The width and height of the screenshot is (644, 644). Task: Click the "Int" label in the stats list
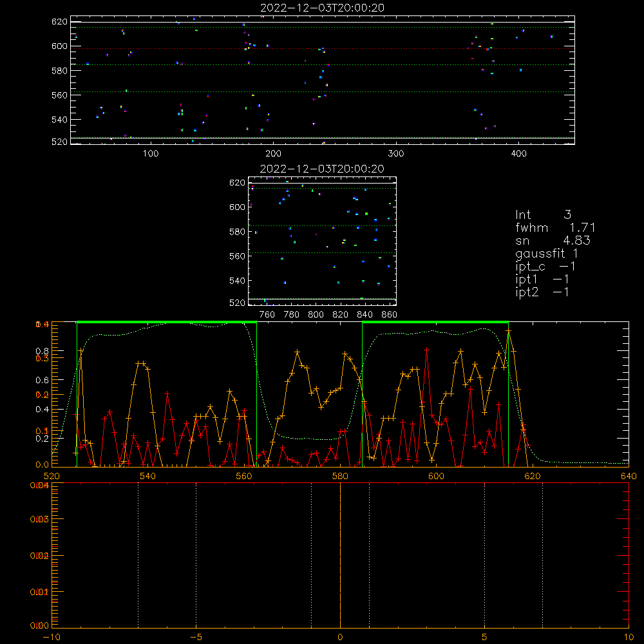(x=523, y=215)
